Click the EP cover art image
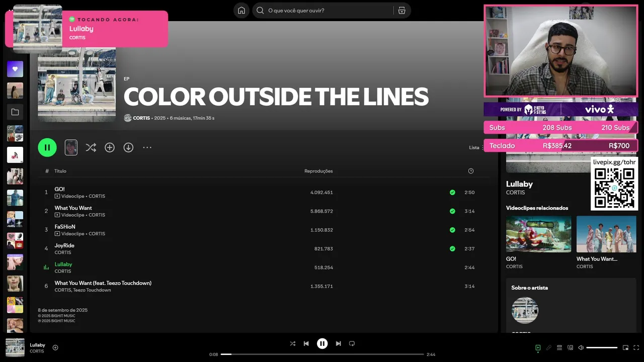Image resolution: width=644 pixels, height=362 pixels. (76, 84)
